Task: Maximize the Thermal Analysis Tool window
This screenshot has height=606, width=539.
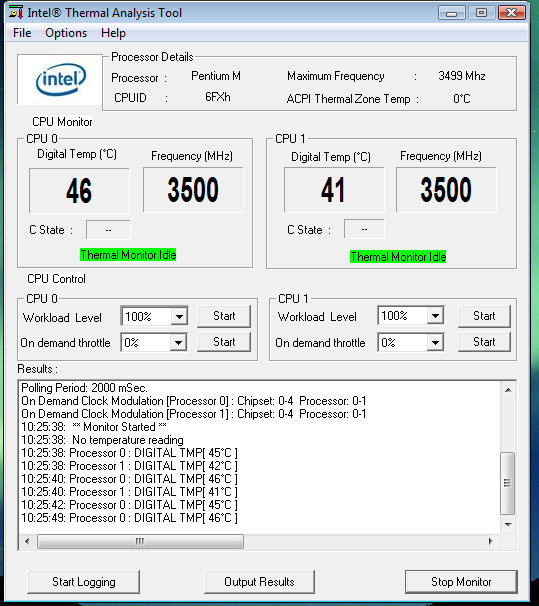Action: (x=481, y=13)
